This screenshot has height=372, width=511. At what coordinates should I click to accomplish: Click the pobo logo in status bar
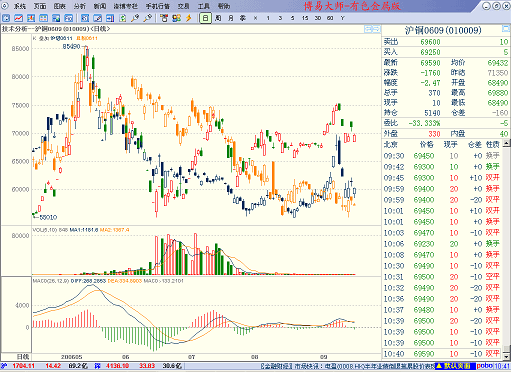[485, 366]
